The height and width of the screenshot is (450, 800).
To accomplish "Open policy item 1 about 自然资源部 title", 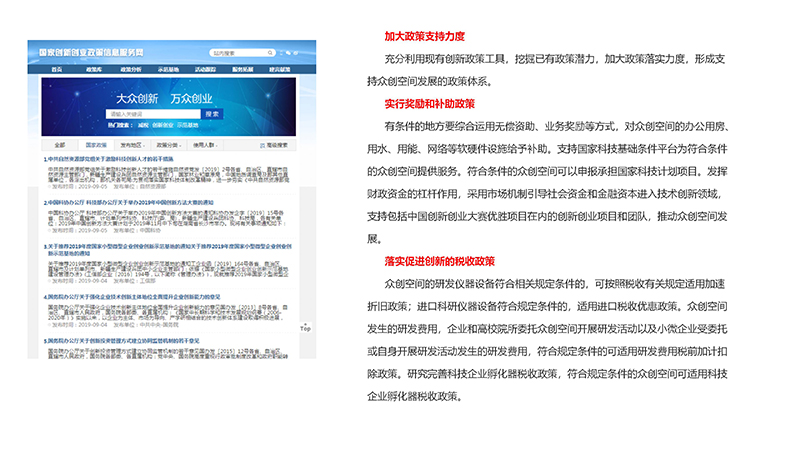I will tap(109, 159).
